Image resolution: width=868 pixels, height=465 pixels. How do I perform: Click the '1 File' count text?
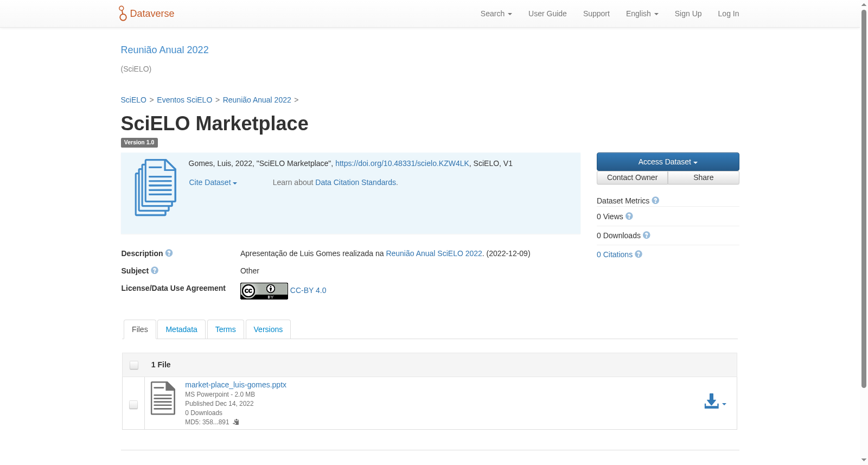161,365
